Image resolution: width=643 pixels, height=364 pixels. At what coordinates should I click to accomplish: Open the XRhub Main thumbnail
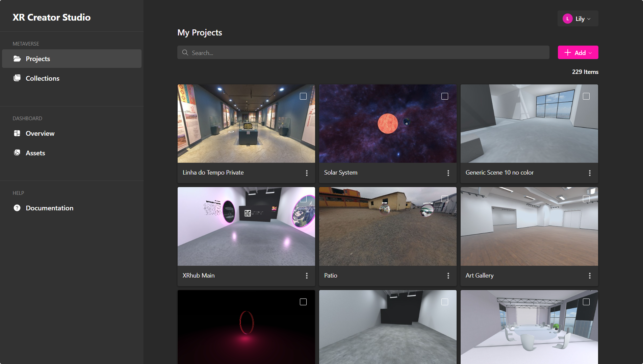pyautogui.click(x=246, y=227)
